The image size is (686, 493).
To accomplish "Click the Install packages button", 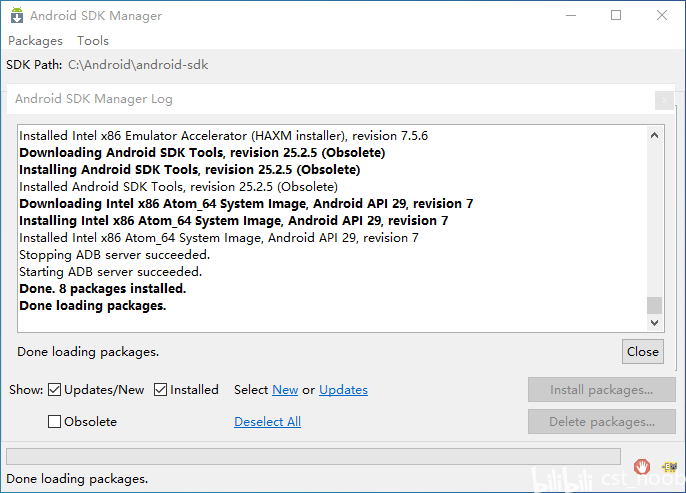I will [601, 390].
